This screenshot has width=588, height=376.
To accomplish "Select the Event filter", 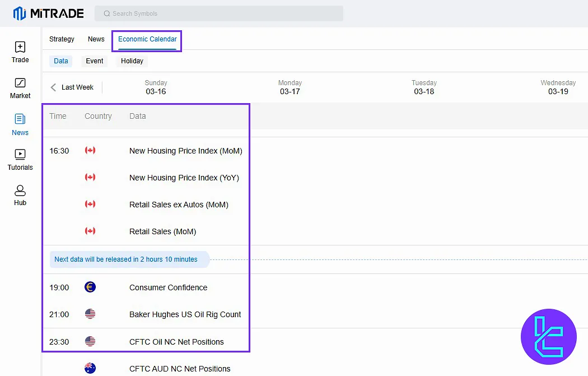I will [x=95, y=61].
